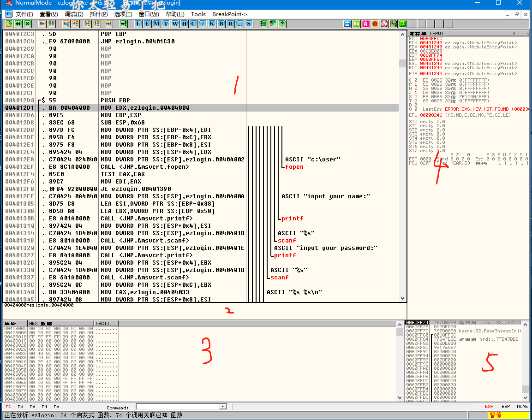Open the BreakPoint-> dropdown menu

click(229, 14)
